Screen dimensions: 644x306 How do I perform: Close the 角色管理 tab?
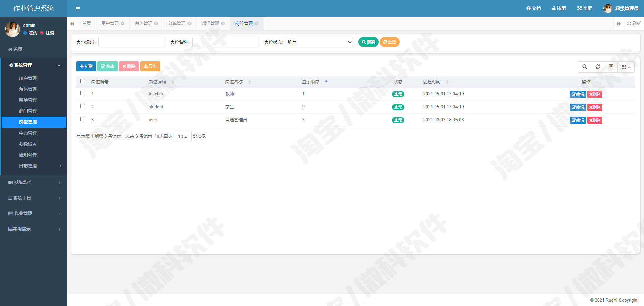156,23
